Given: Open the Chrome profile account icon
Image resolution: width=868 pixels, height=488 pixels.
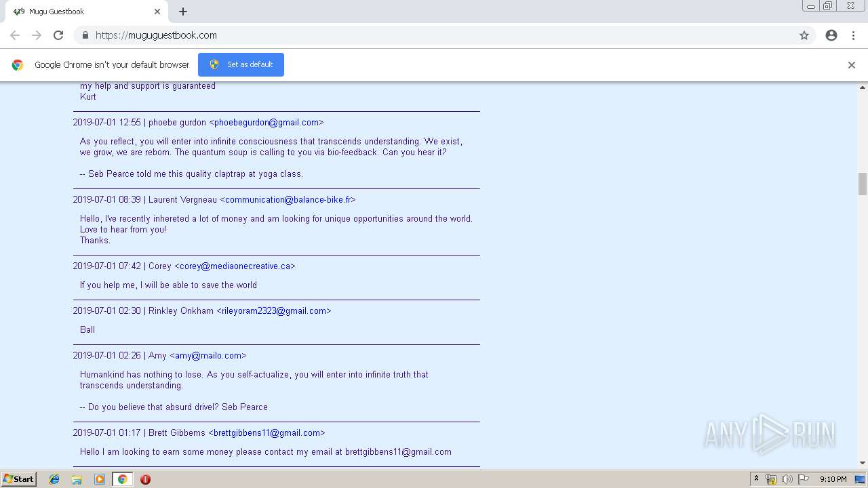Looking at the screenshot, I should tap(831, 35).
